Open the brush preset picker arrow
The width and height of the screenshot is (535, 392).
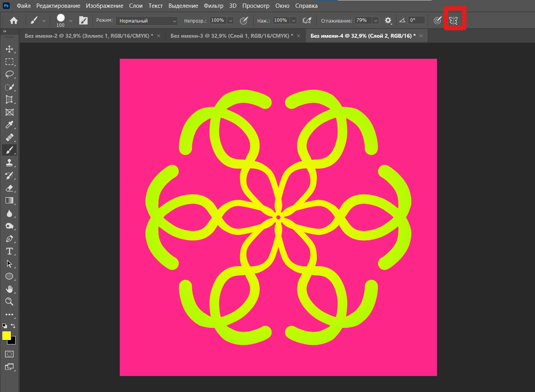[70, 20]
